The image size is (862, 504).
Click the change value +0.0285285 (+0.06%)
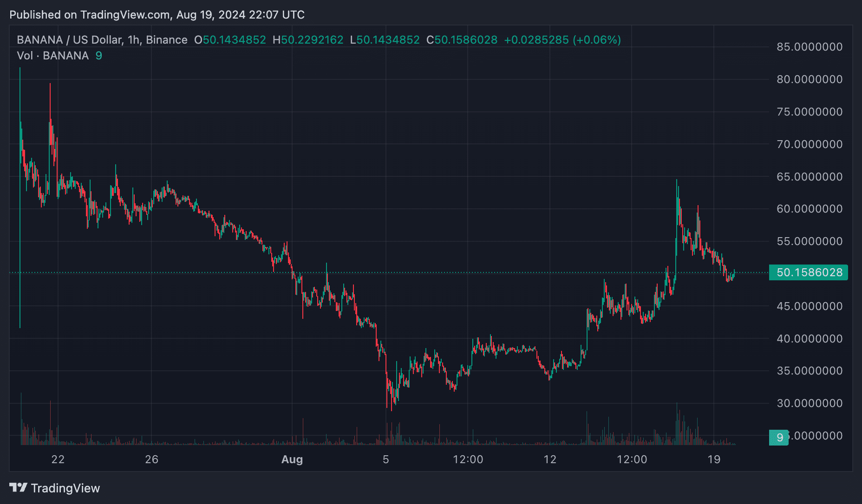tap(562, 40)
